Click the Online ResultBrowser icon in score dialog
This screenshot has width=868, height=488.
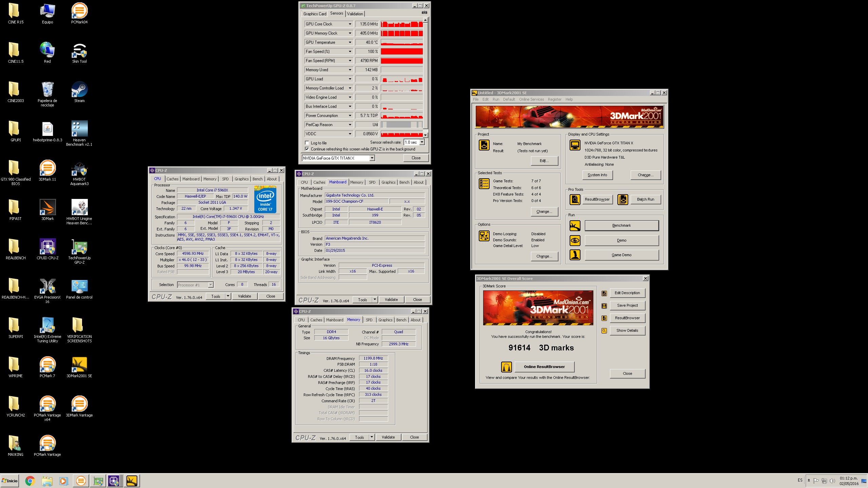tap(506, 367)
